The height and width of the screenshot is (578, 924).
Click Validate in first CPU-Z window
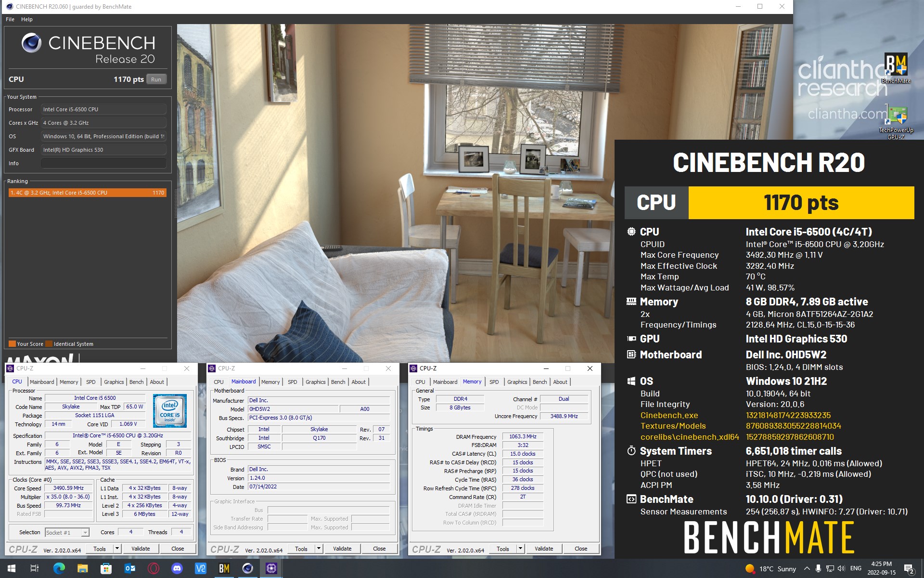tap(141, 549)
